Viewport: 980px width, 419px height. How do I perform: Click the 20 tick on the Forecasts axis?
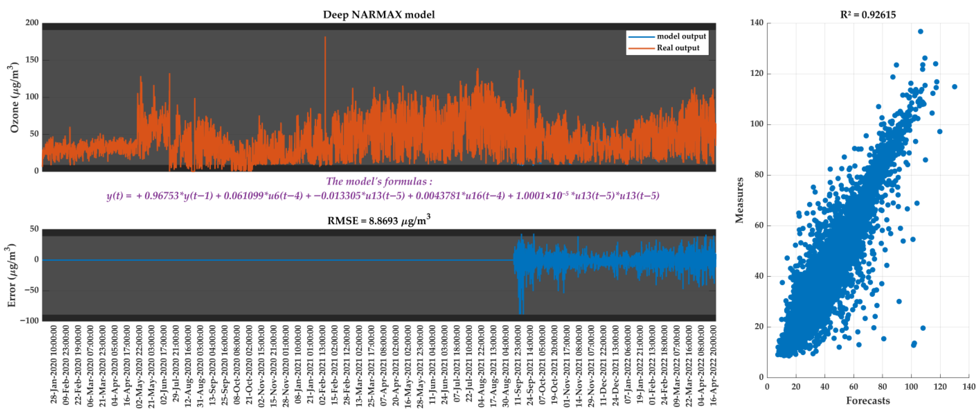coord(796,387)
